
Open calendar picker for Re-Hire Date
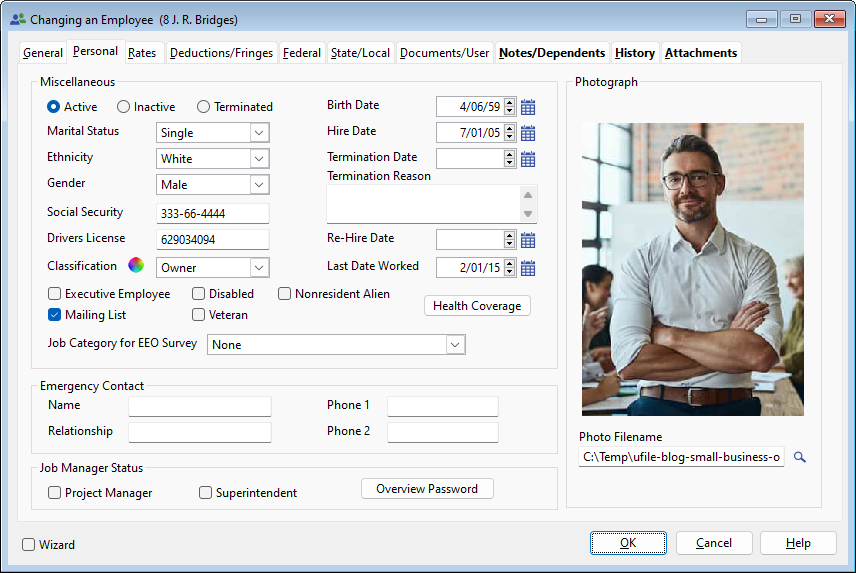(x=528, y=240)
